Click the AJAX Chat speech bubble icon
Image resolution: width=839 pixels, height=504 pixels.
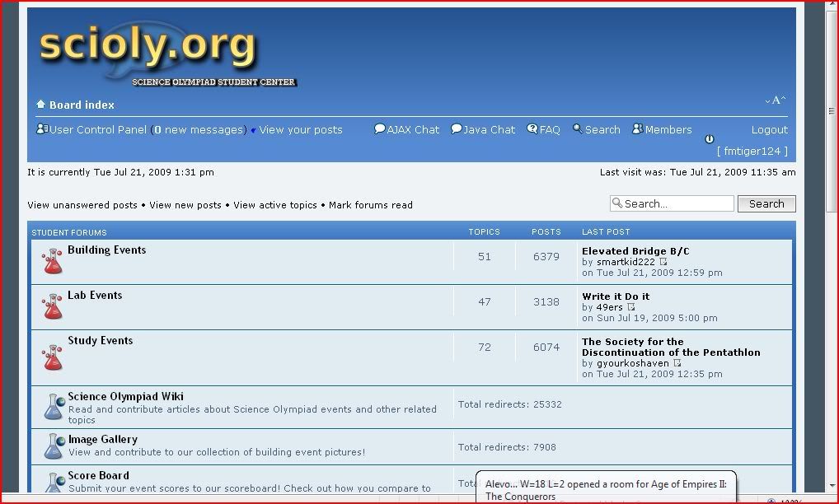(379, 128)
